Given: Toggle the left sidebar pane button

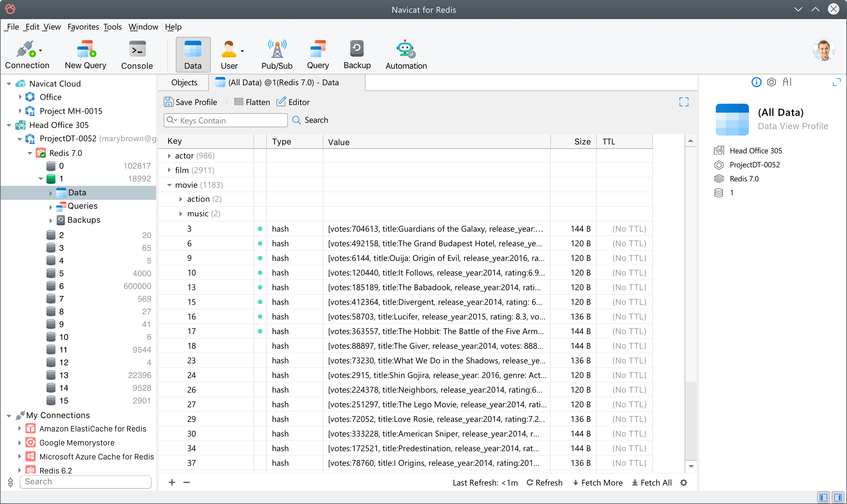Looking at the screenshot, I should coord(823,498).
